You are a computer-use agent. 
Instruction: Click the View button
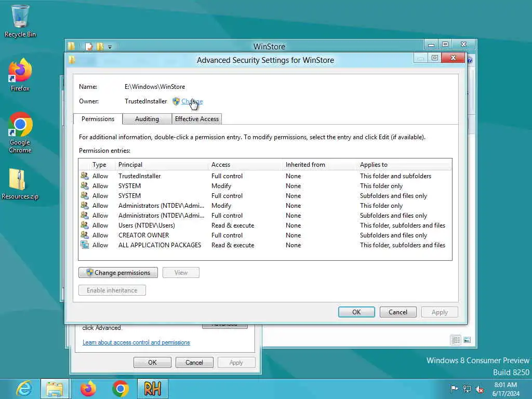click(181, 272)
